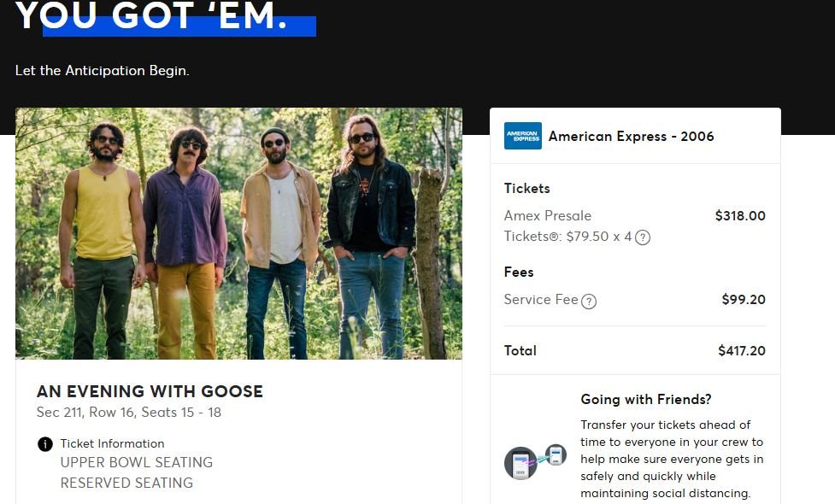Open the Goose band photo
Image resolution: width=835 pixels, height=504 pixels.
(x=238, y=234)
